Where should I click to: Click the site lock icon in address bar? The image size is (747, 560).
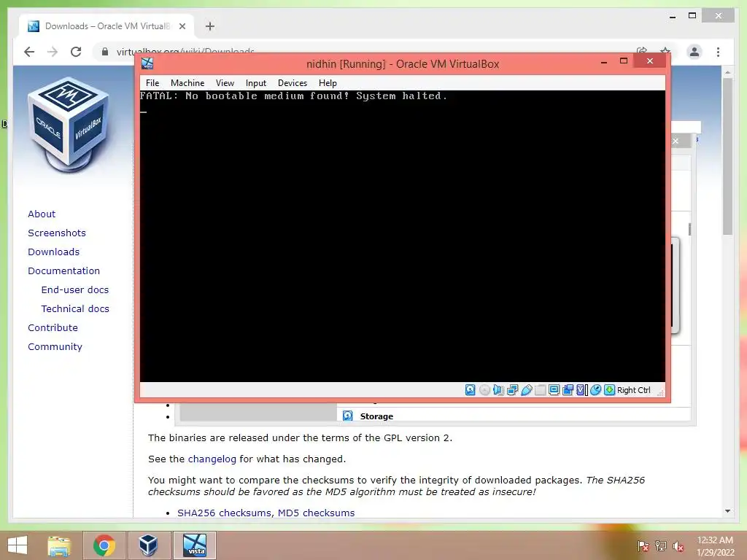point(105,52)
